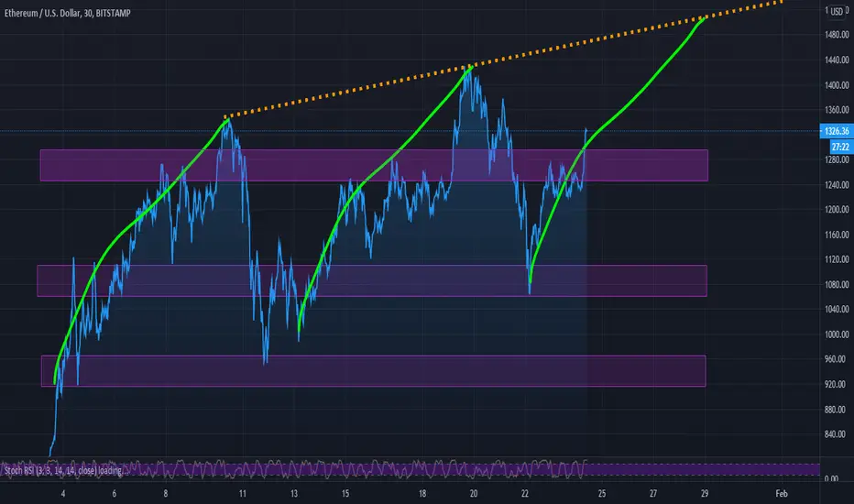Click the 1160.00 price scale label
The height and width of the screenshot is (504, 854).
(x=837, y=235)
